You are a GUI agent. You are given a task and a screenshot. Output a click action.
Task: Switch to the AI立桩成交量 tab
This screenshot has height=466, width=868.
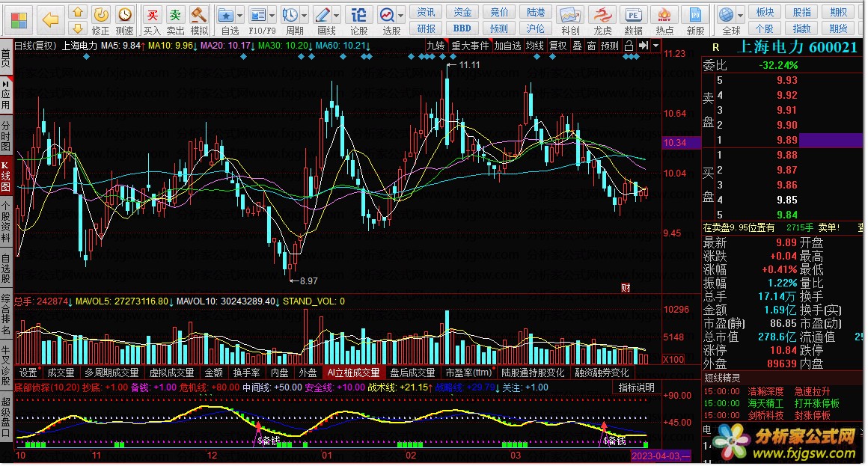click(353, 373)
